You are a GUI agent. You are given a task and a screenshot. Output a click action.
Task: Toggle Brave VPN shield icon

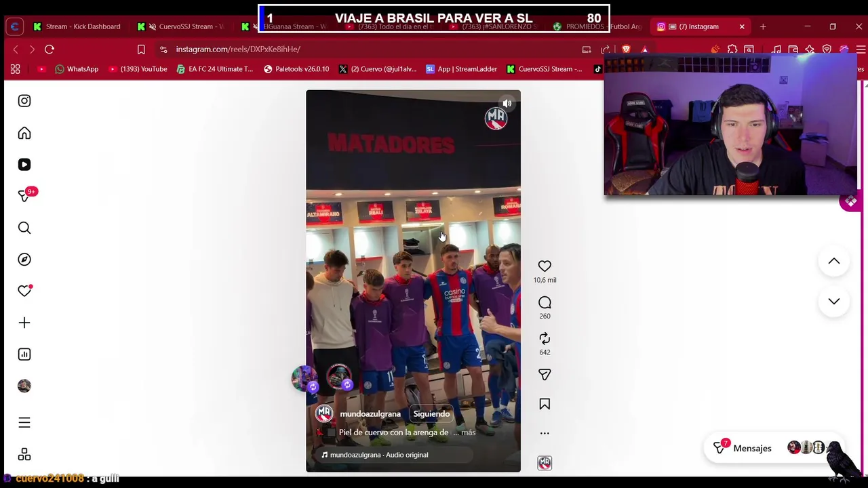point(827,49)
